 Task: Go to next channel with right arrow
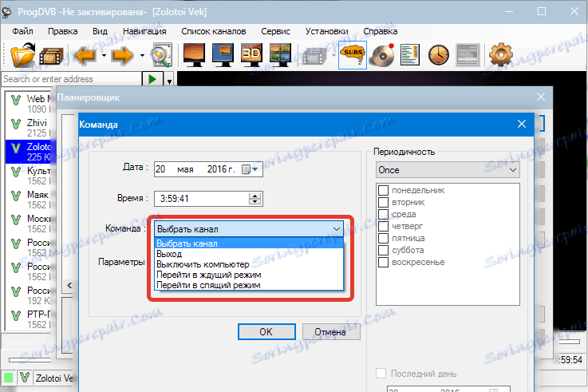[x=122, y=56]
